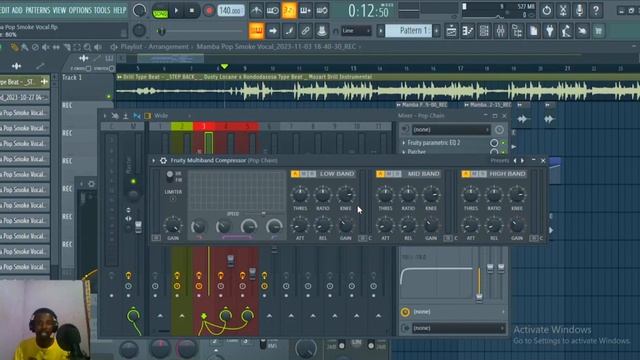The width and height of the screenshot is (640, 360).
Task: Open the TOOLS menu
Action: click(x=102, y=10)
